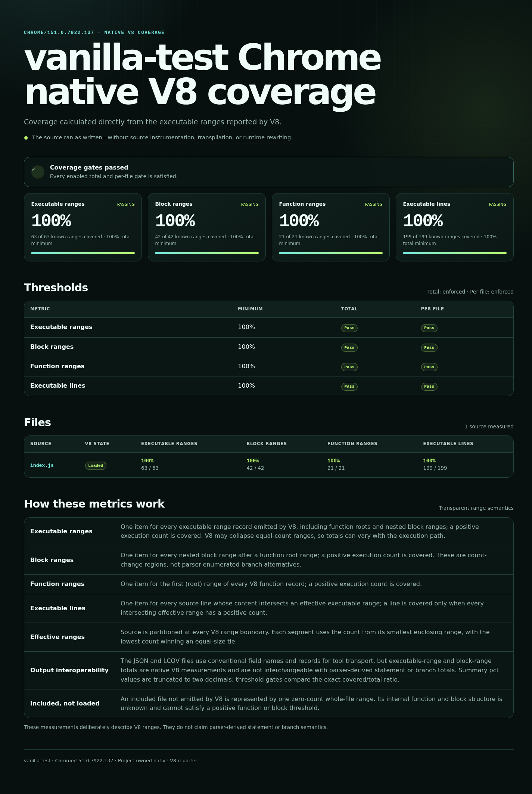Click the PASSING label on the Block ranges card

click(x=250, y=204)
